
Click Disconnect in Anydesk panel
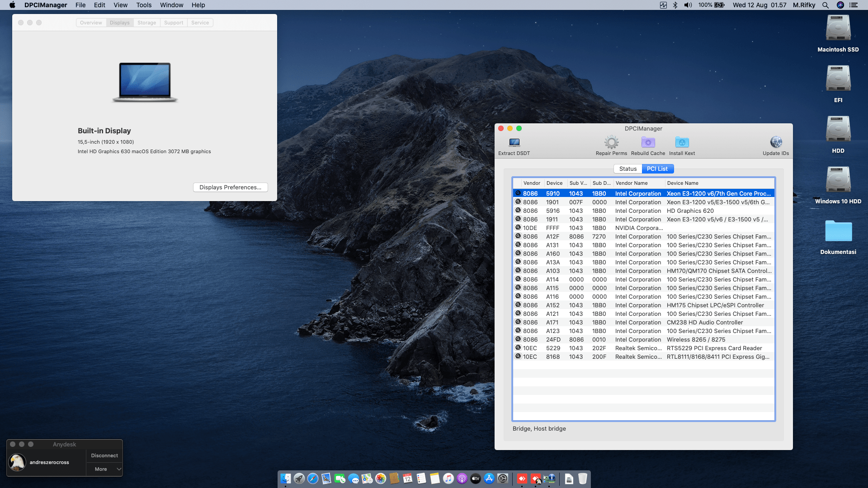coord(104,455)
